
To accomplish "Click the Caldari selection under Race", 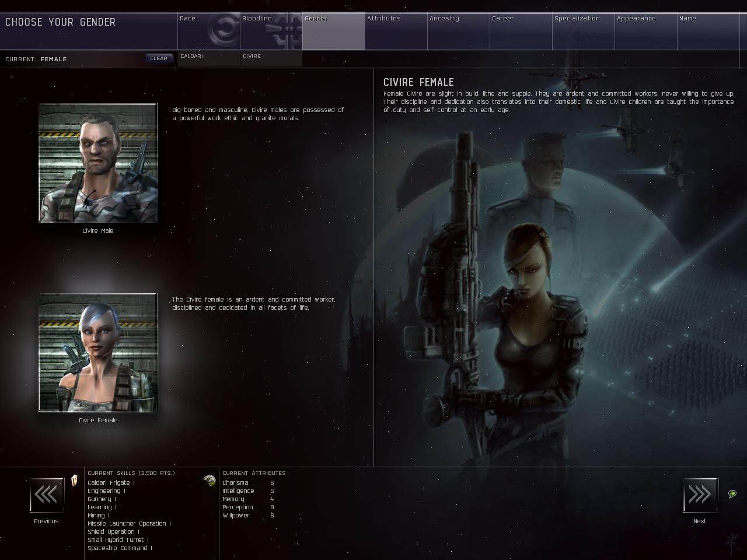I will 209,59.
